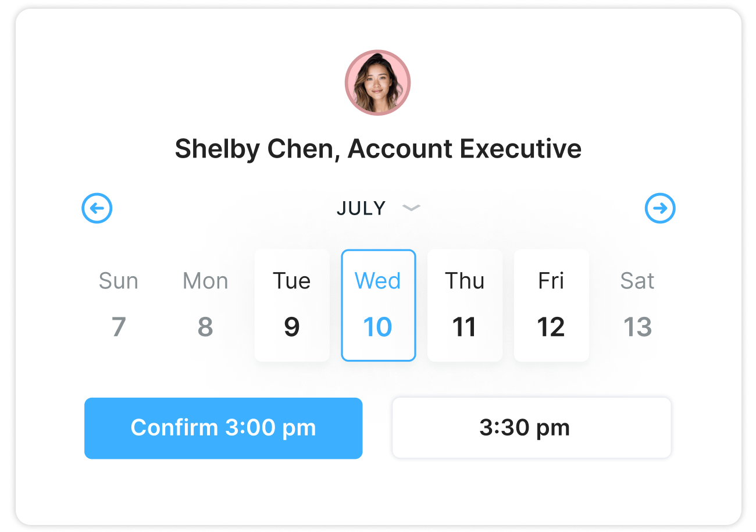The height and width of the screenshot is (532, 756).
Task: Go to previous week with left arrow
Action: 97,208
